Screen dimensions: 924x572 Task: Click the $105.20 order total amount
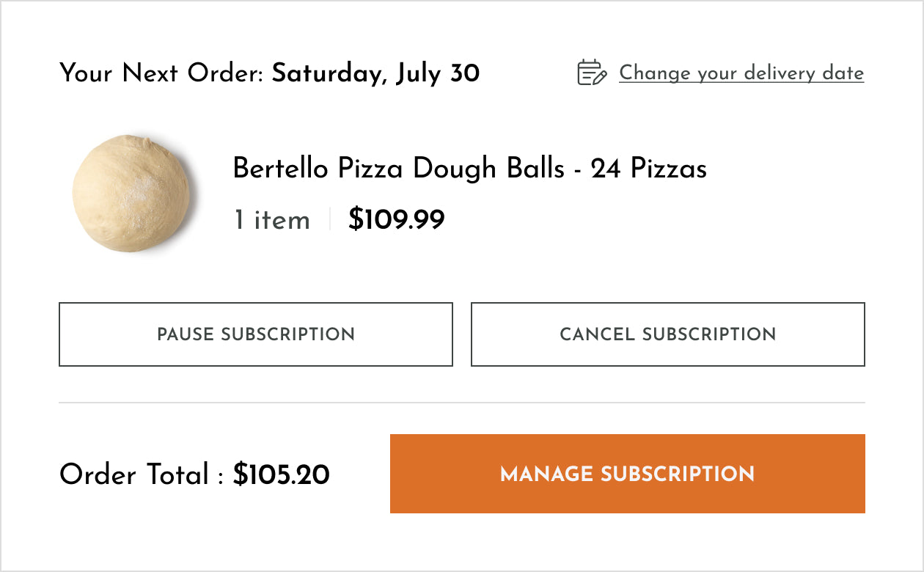(x=281, y=474)
